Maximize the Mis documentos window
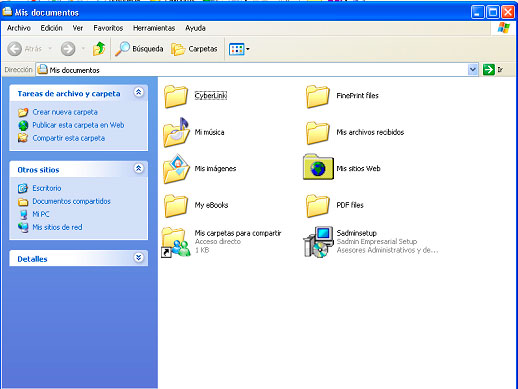 click(493, 13)
